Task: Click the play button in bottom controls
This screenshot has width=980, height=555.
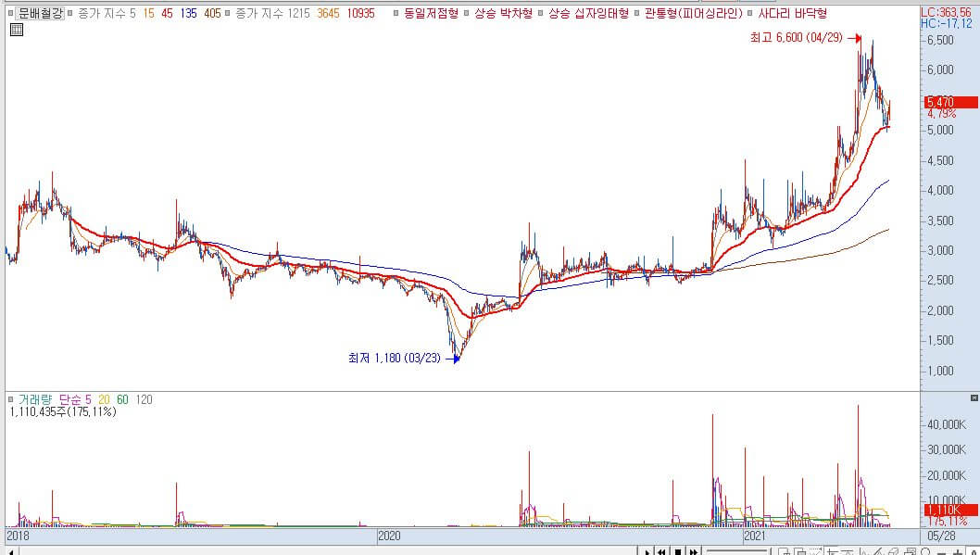Action: pyautogui.click(x=647, y=550)
